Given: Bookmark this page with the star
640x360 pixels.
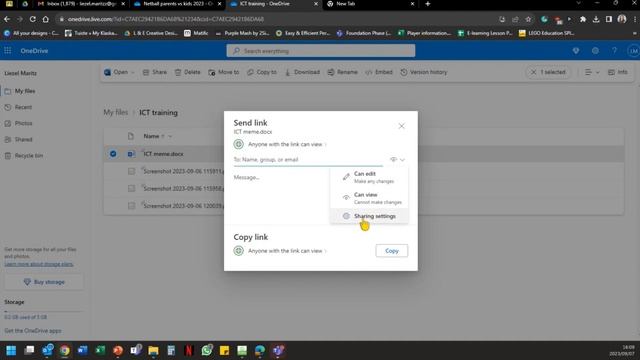Looking at the screenshot, I should (x=528, y=19).
